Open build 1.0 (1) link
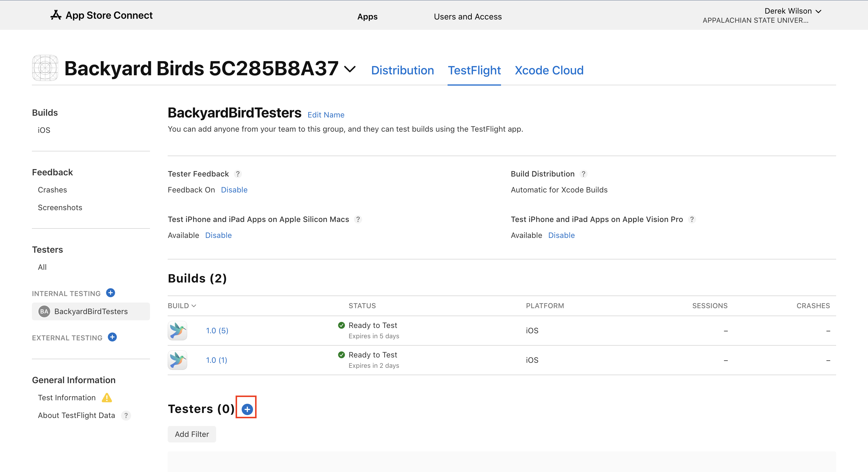Viewport: 868px width, 472px height. coord(217,360)
